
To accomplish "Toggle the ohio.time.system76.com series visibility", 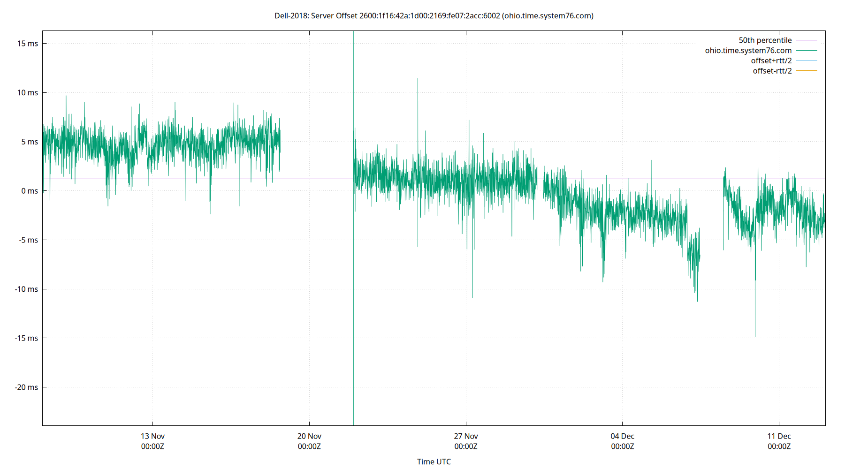I will [x=748, y=50].
